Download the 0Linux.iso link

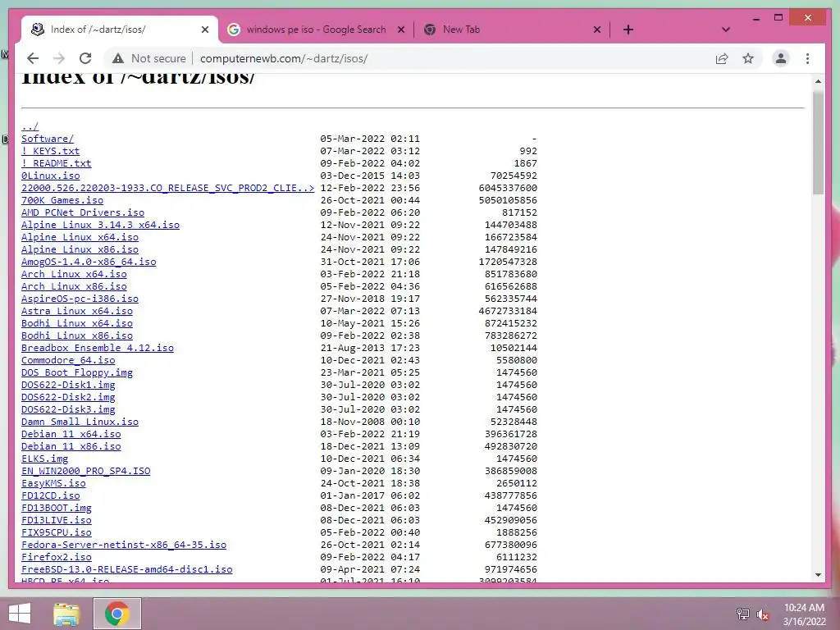pos(50,176)
